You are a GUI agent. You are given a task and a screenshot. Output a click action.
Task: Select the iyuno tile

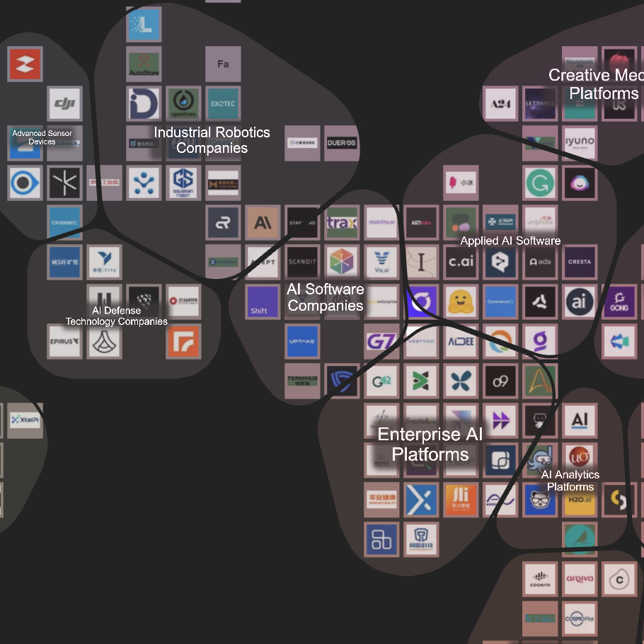pos(580,143)
